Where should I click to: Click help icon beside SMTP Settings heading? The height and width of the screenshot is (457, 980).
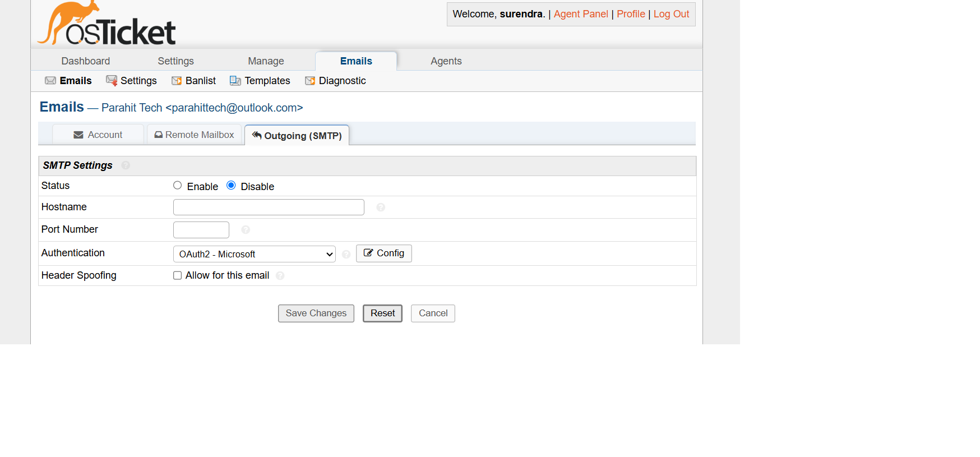pos(126,165)
